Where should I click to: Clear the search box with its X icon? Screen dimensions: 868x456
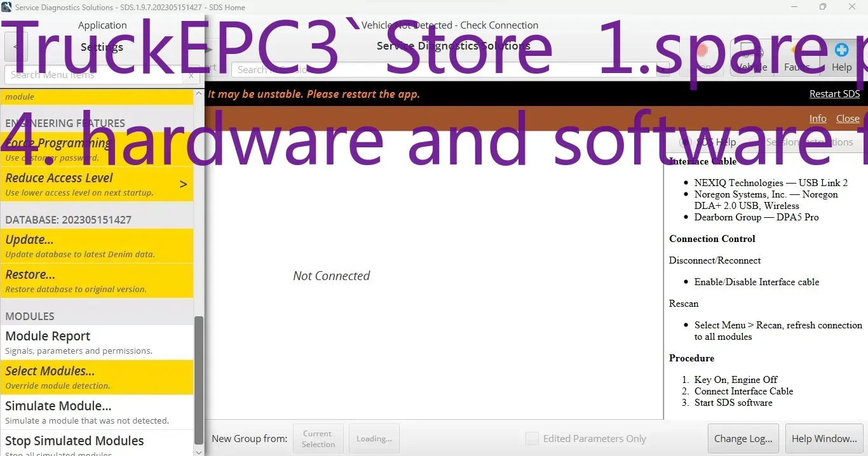[191, 75]
